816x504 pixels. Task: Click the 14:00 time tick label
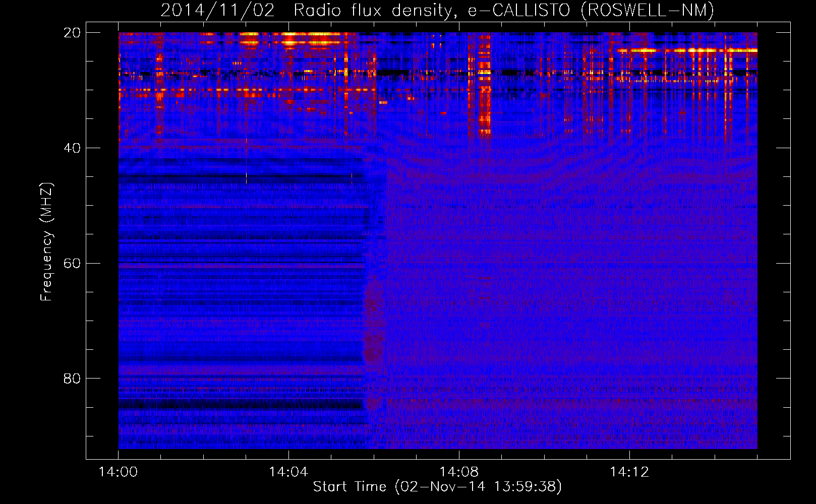click(x=118, y=472)
